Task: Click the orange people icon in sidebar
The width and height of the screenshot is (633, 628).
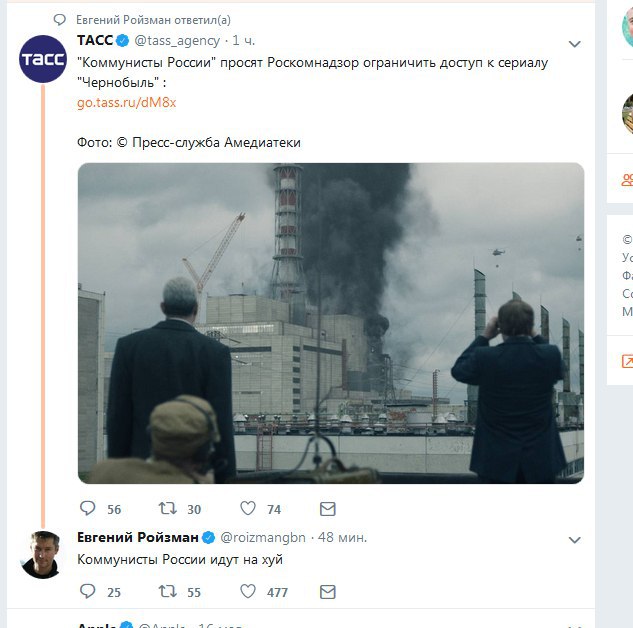Action: [627, 179]
